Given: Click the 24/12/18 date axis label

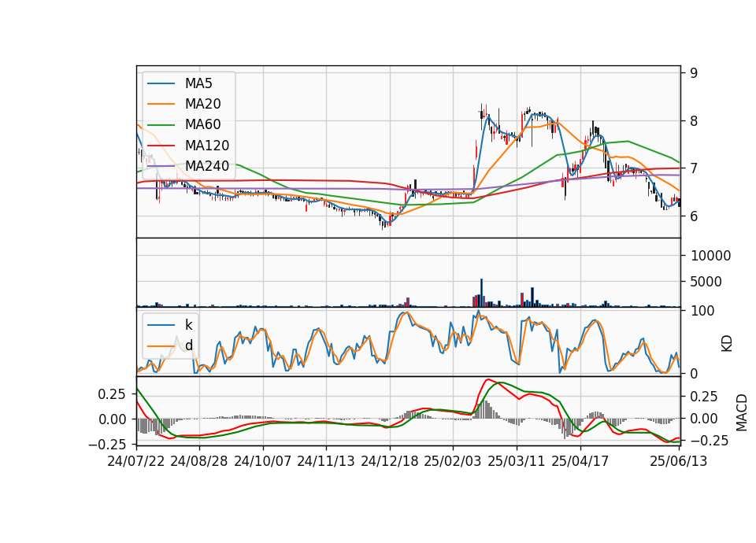Looking at the screenshot, I should (390, 461).
